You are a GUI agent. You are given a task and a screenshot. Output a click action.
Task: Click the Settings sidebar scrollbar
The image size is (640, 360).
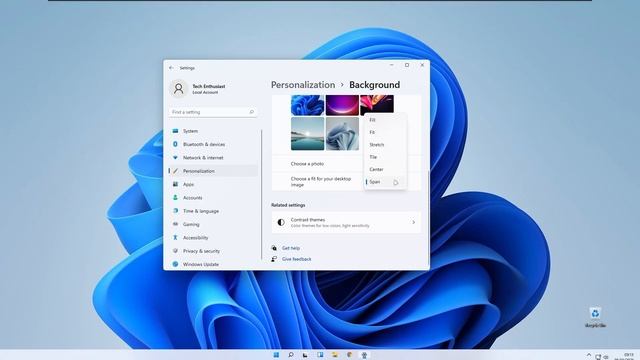coord(261,195)
